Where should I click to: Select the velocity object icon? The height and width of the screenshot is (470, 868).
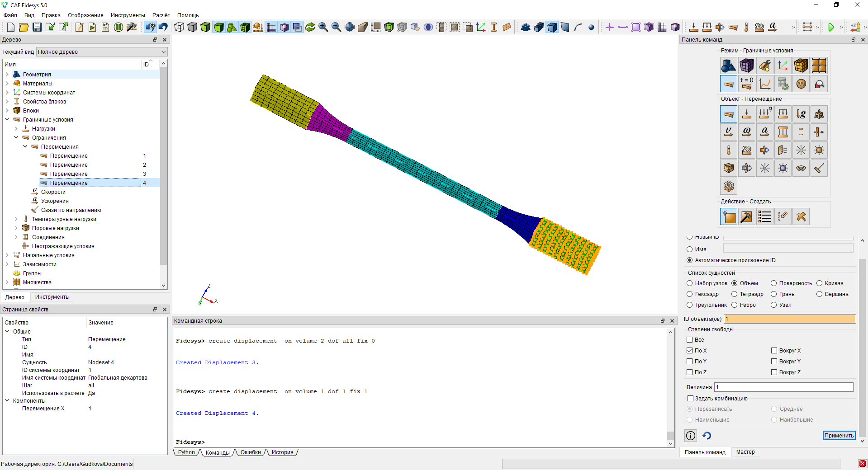coord(729,132)
